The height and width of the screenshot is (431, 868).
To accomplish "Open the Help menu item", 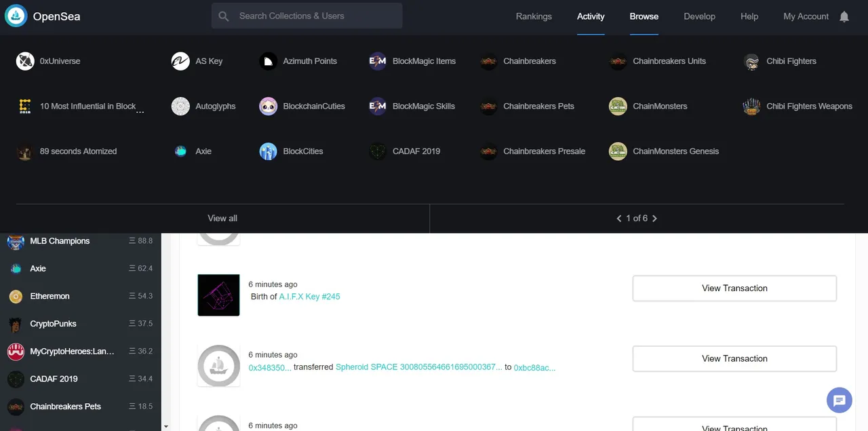I will coord(749,16).
